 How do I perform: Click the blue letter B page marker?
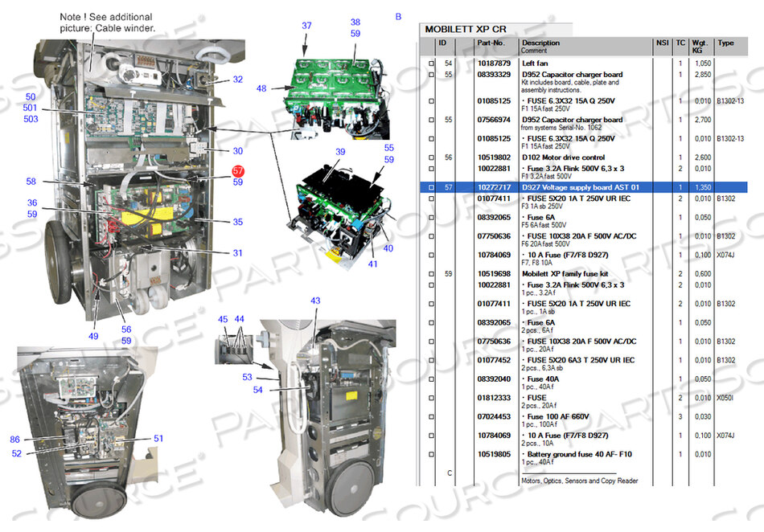pyautogui.click(x=398, y=17)
